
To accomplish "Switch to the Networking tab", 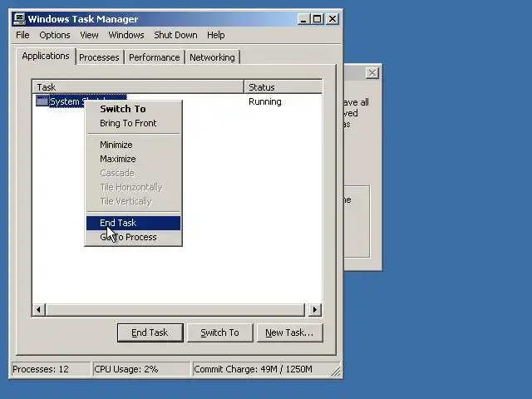I will [212, 57].
